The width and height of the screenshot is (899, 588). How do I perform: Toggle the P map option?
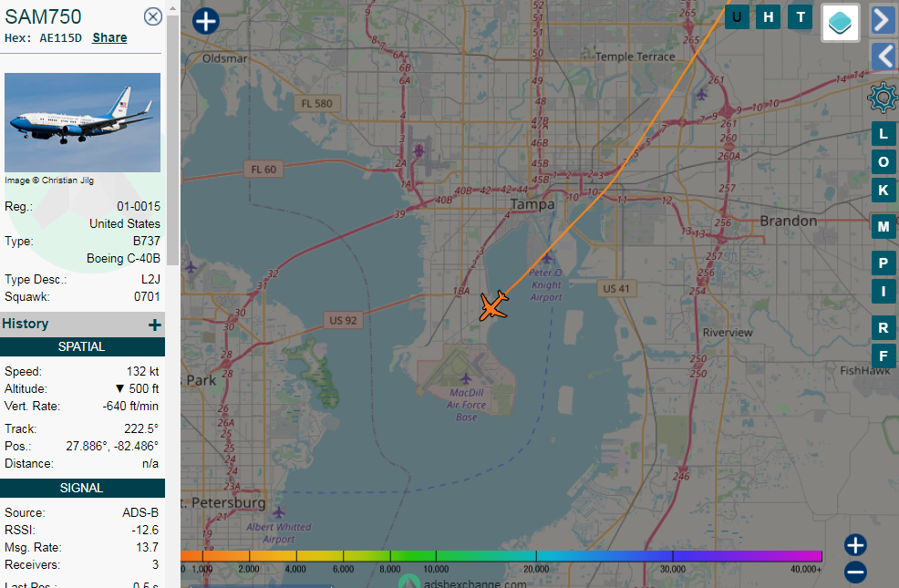pos(883,263)
